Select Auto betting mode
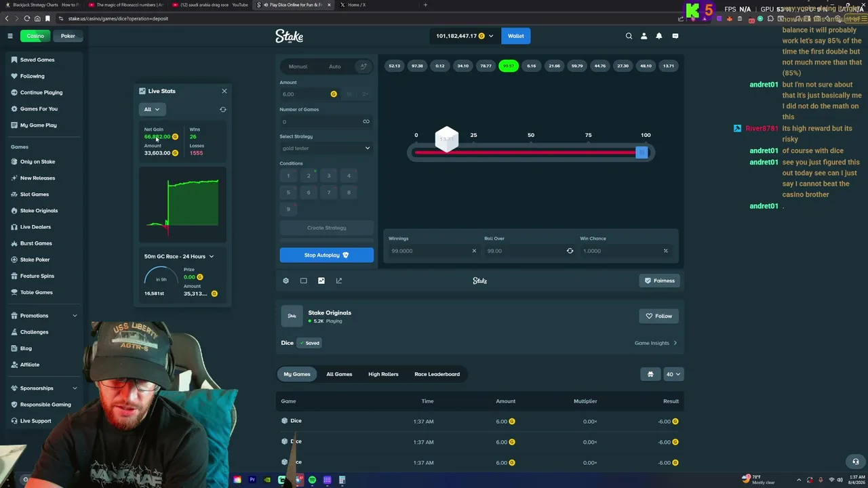Viewport: 868px width, 488px height. click(x=335, y=66)
